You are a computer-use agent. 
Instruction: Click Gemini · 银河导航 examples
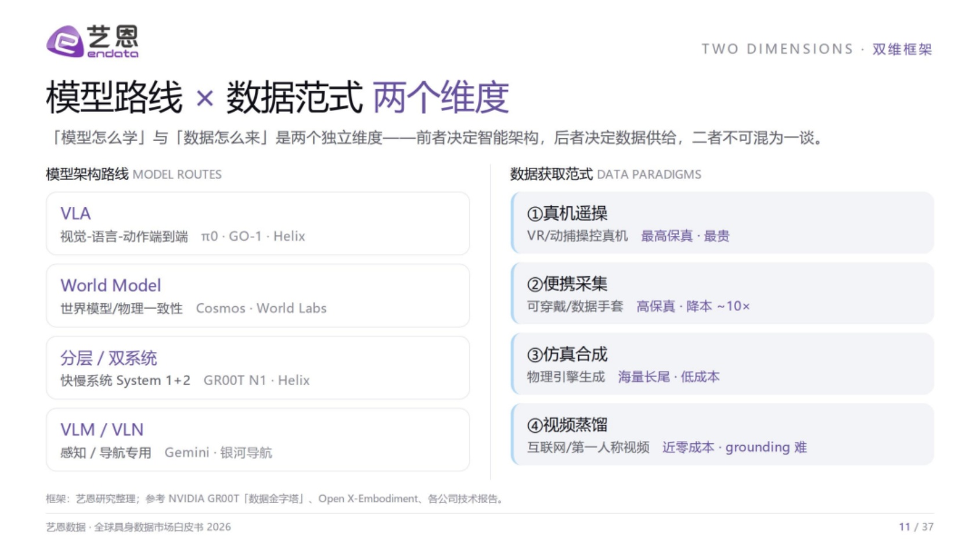click(218, 453)
